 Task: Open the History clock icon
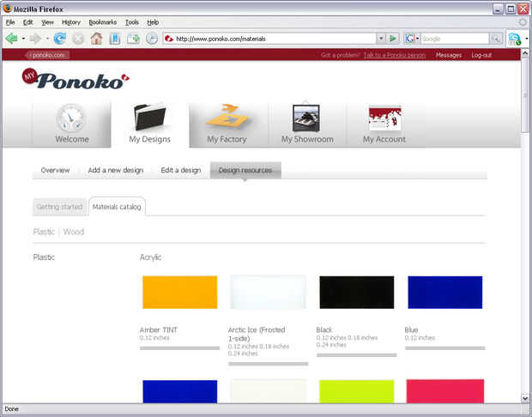(152, 39)
